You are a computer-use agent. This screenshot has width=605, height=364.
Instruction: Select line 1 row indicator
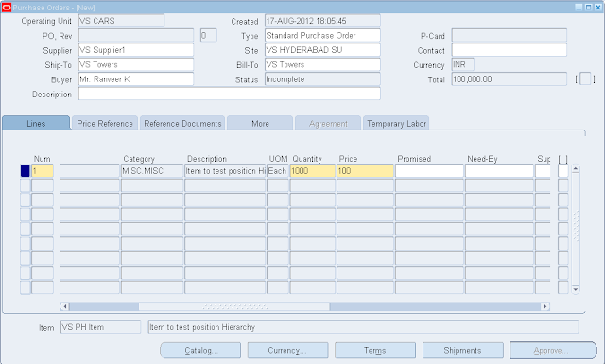click(x=26, y=170)
